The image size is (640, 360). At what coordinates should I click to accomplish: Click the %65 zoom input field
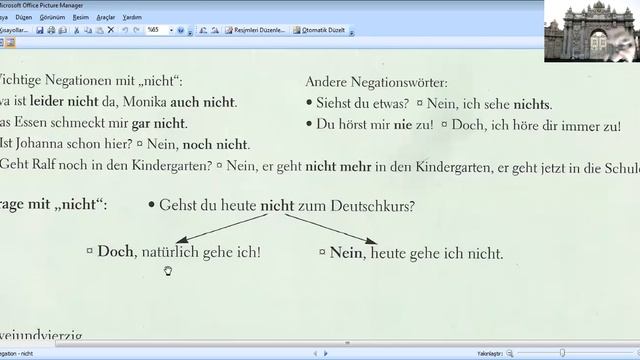click(157, 30)
